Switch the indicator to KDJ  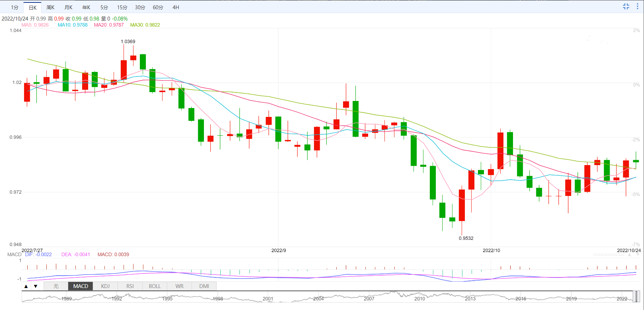pos(105,286)
